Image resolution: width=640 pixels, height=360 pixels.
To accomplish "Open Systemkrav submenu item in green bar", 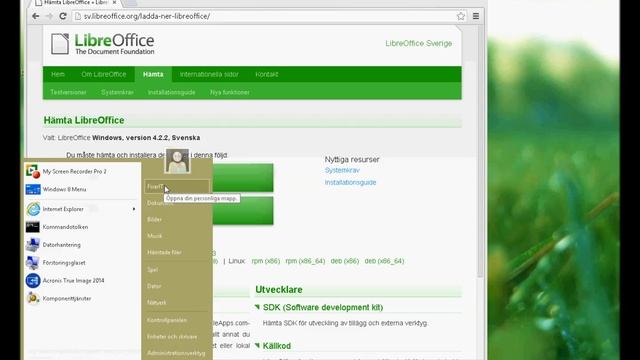I will [x=117, y=92].
